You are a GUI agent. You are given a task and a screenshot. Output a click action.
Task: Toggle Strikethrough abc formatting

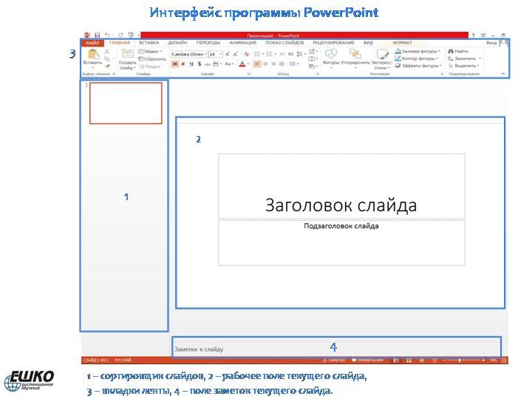(x=208, y=64)
